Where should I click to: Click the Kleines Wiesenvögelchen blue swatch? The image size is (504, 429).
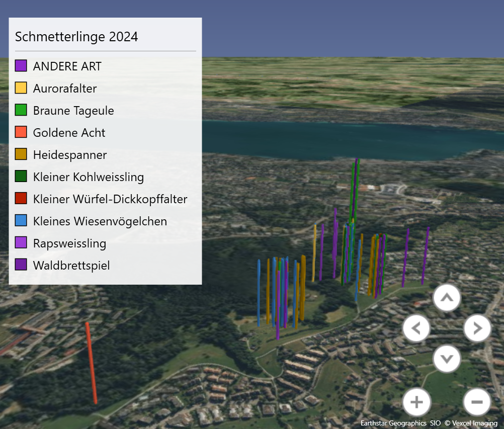(21, 221)
